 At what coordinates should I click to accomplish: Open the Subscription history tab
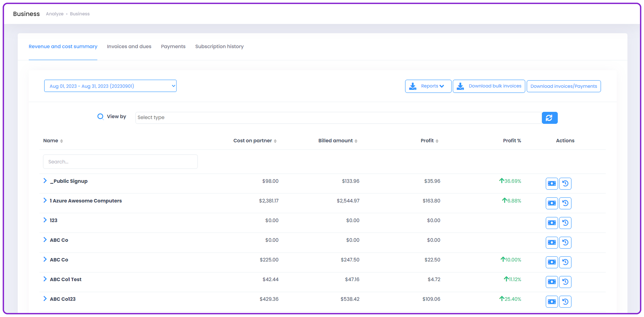point(219,46)
